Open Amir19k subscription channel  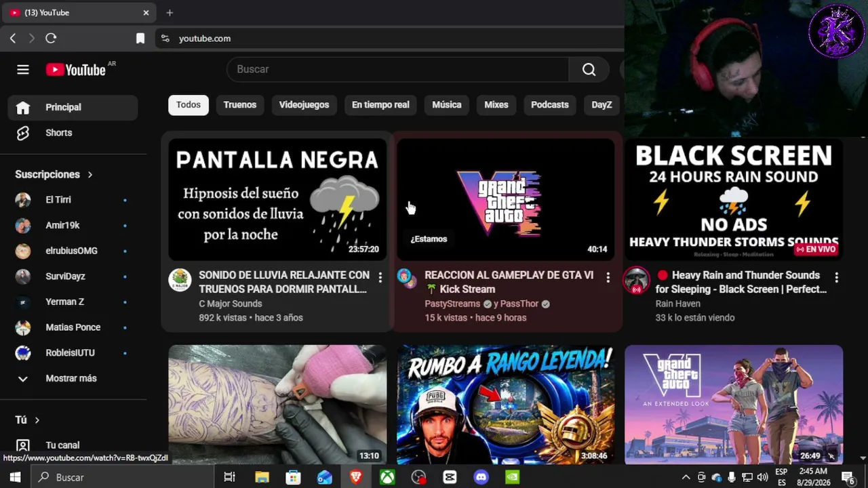(73, 225)
